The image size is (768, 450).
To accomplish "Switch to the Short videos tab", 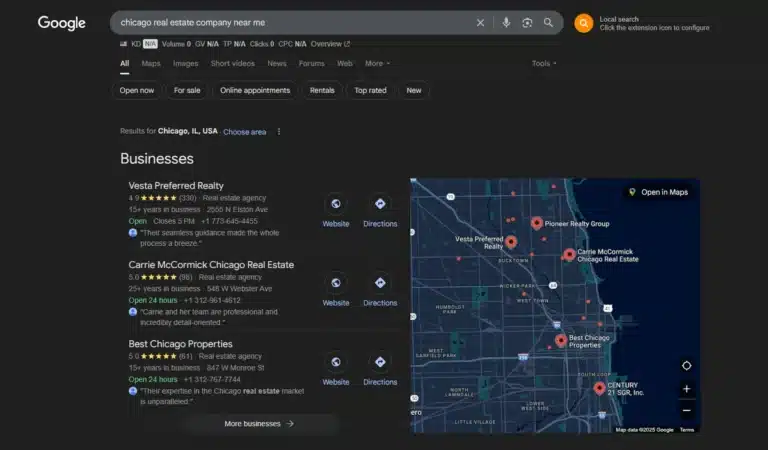I will (233, 63).
